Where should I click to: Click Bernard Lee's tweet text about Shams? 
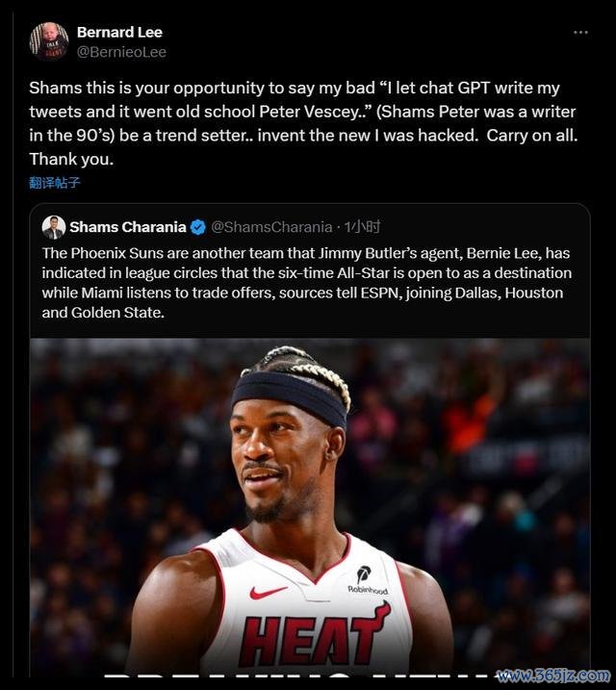(303, 123)
